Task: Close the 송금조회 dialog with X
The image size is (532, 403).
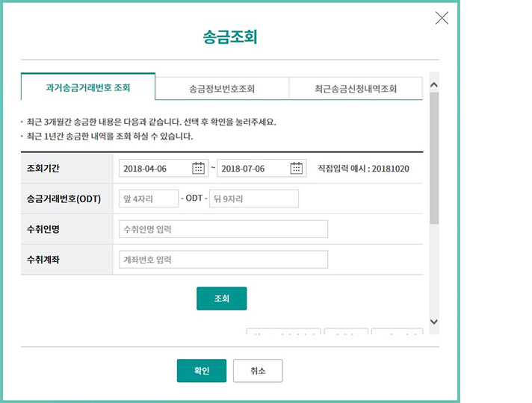Action: pyautogui.click(x=442, y=18)
